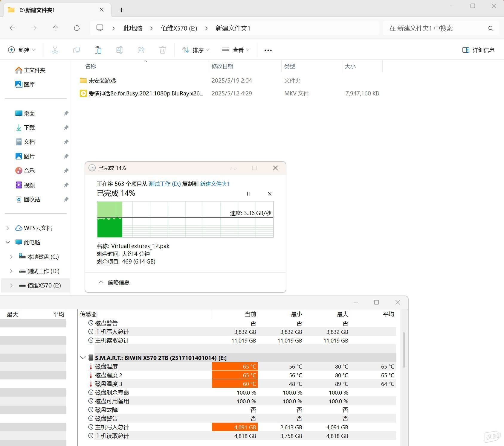Collapse copy dialog to 简略信息
Image resolution: width=504 pixels, height=446 pixels.
(114, 282)
